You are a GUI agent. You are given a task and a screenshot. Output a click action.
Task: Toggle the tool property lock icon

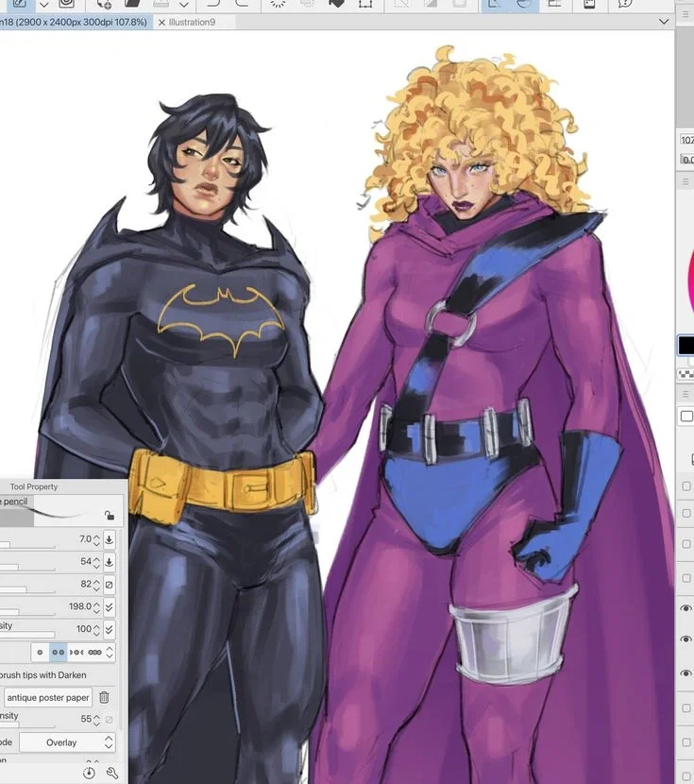click(x=110, y=516)
